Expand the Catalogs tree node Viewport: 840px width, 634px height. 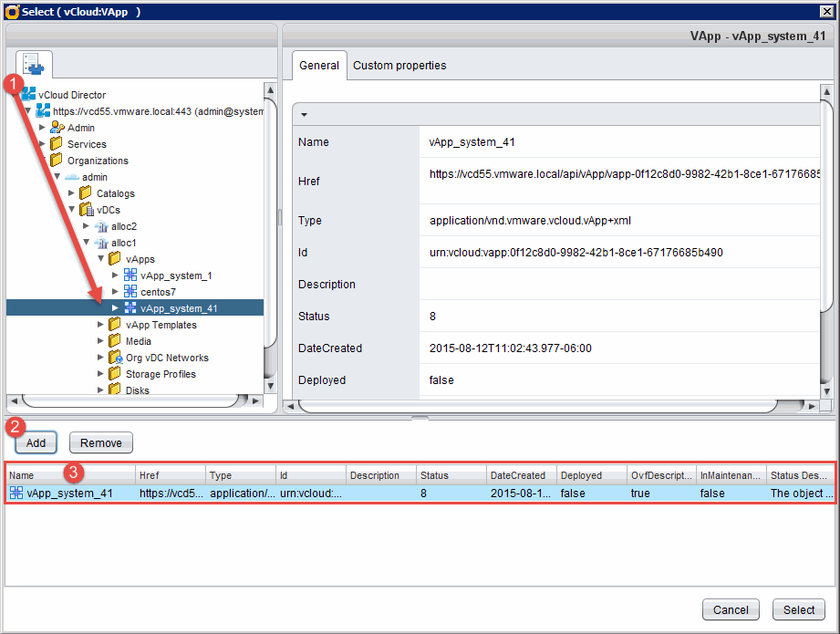pyautogui.click(x=72, y=193)
